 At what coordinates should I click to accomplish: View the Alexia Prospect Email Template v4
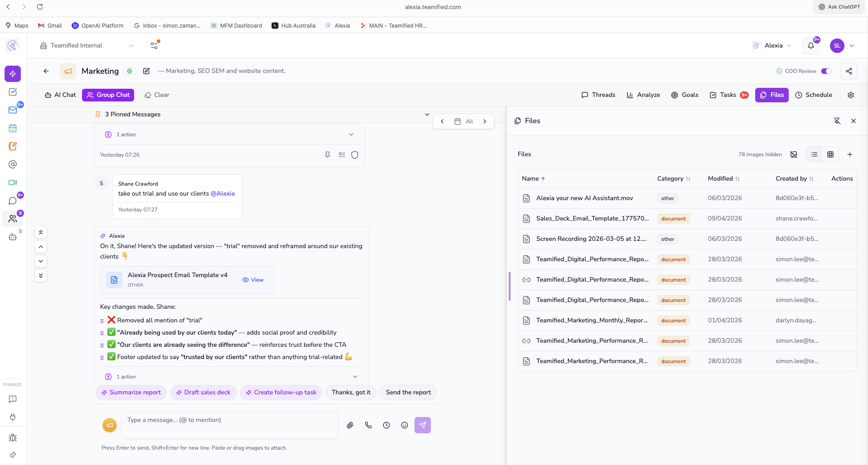click(253, 280)
